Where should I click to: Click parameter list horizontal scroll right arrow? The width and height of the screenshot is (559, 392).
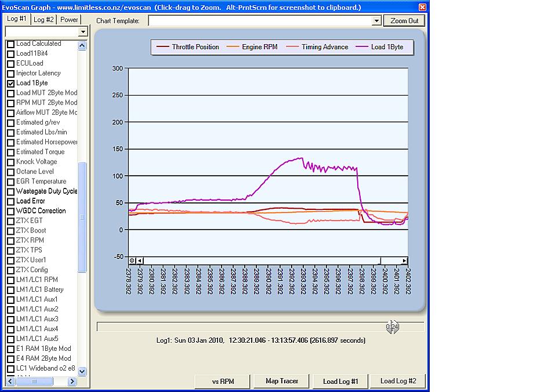coord(72,381)
